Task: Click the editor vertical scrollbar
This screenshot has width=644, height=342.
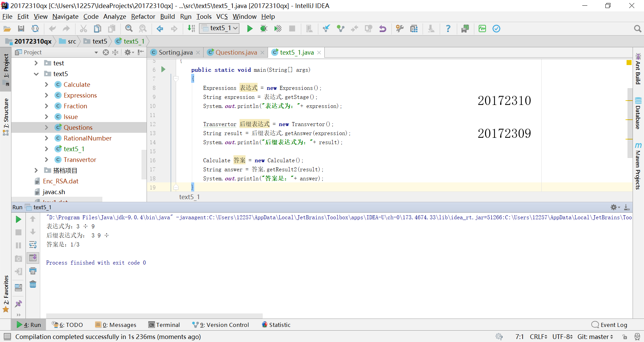Action: click(630, 123)
